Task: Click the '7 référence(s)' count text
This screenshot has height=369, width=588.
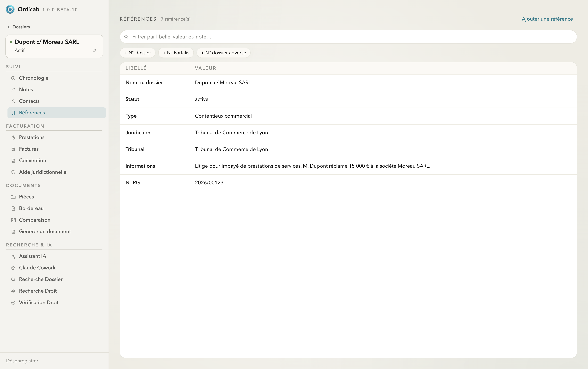Action: click(176, 19)
